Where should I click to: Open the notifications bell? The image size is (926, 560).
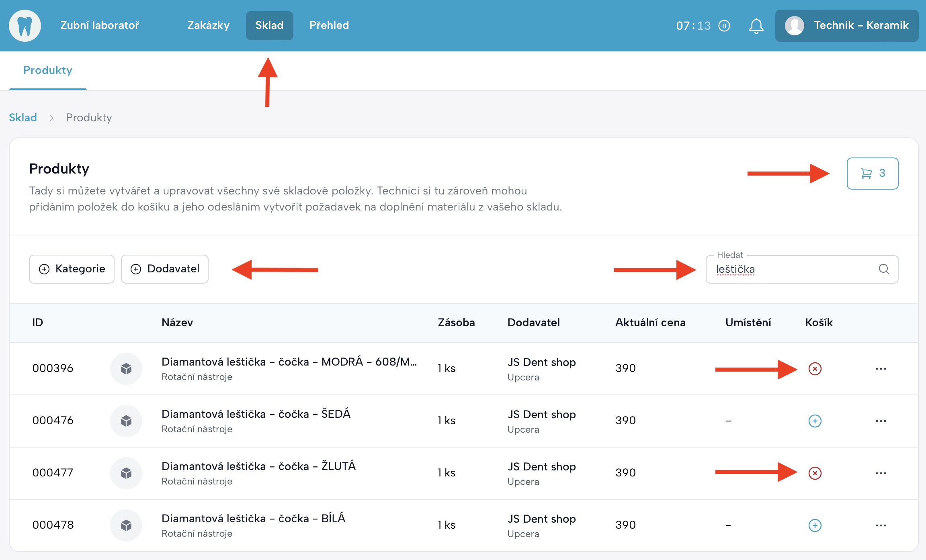(x=756, y=26)
